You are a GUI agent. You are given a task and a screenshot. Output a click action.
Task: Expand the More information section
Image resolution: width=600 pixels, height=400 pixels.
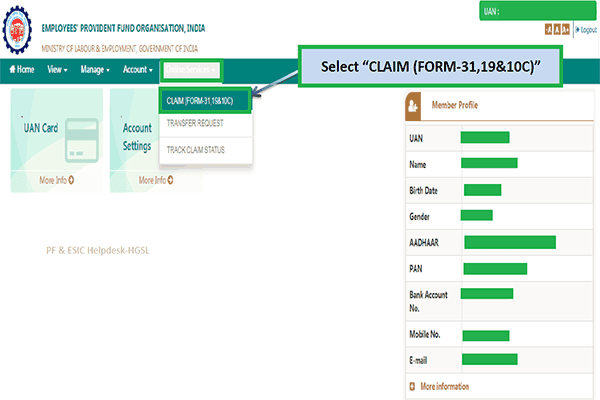click(x=438, y=386)
